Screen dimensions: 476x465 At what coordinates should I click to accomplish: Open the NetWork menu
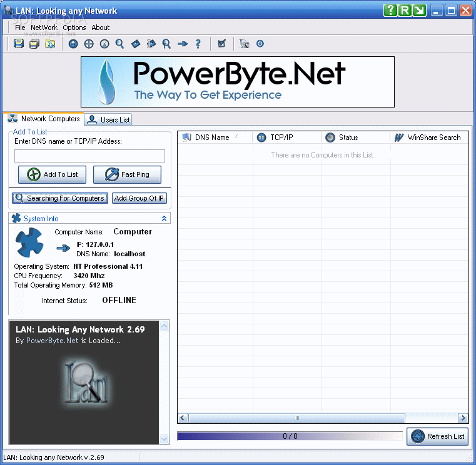pos(44,27)
